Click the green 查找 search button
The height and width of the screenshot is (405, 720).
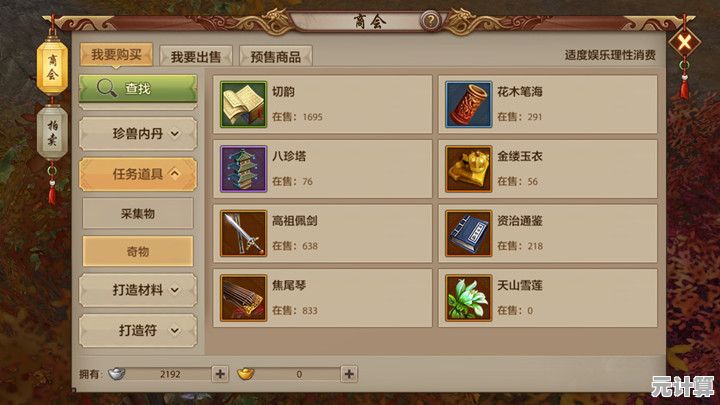138,88
